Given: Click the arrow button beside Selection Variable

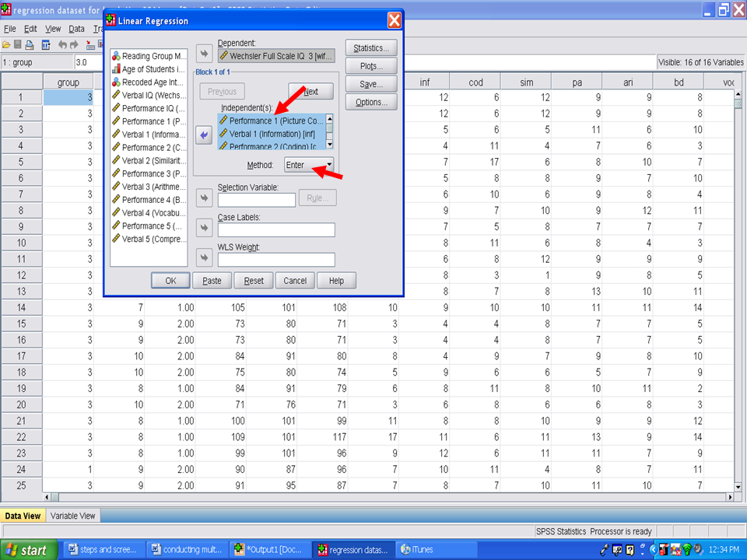Looking at the screenshot, I should point(205,198).
